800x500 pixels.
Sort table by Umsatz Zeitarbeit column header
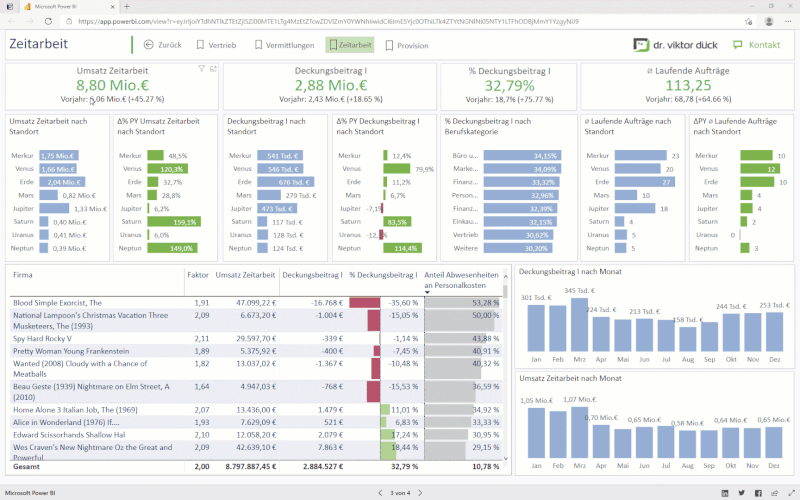point(244,274)
